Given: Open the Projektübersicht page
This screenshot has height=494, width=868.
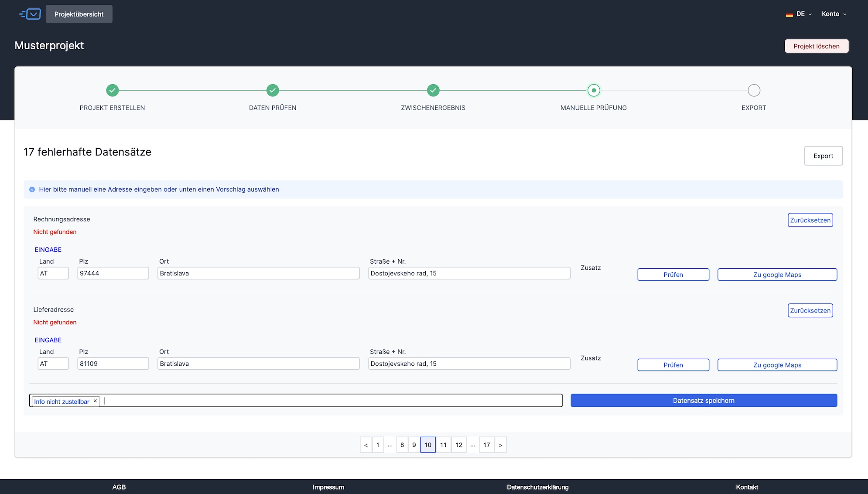Looking at the screenshot, I should pyautogui.click(x=79, y=14).
